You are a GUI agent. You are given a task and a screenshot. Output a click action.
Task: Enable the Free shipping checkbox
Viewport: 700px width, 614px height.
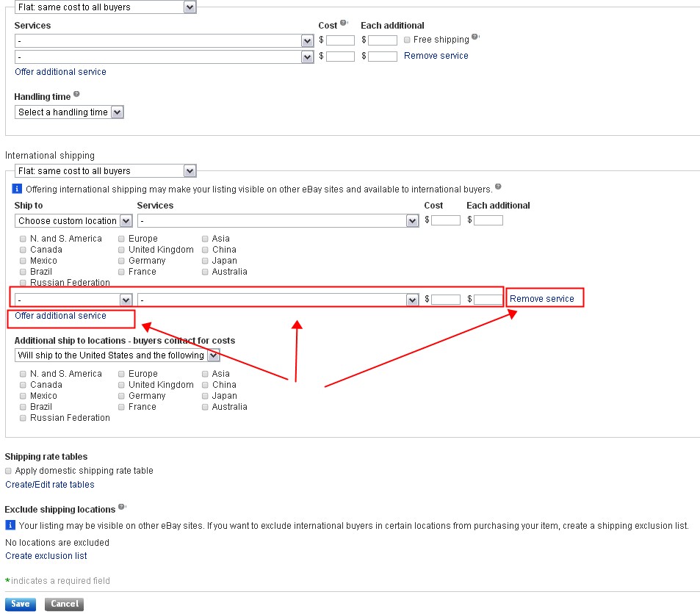click(407, 40)
